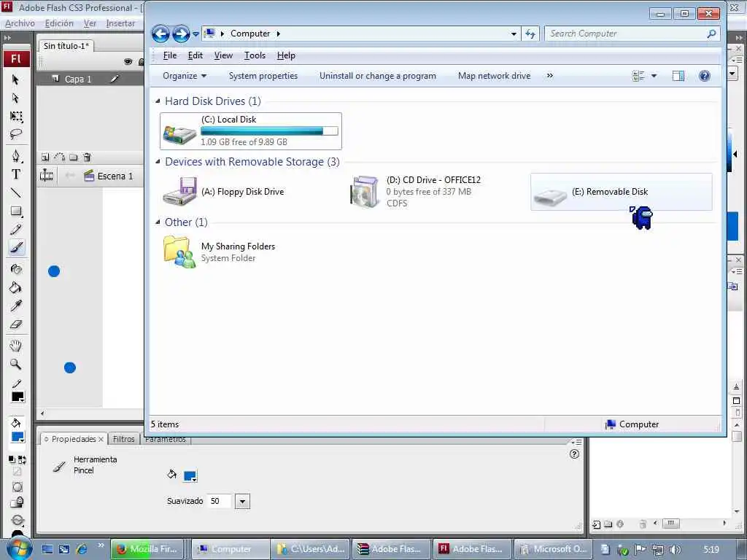This screenshot has width=747, height=560.
Task: Open the stroke color swatch in toolbox
Action: [18, 397]
